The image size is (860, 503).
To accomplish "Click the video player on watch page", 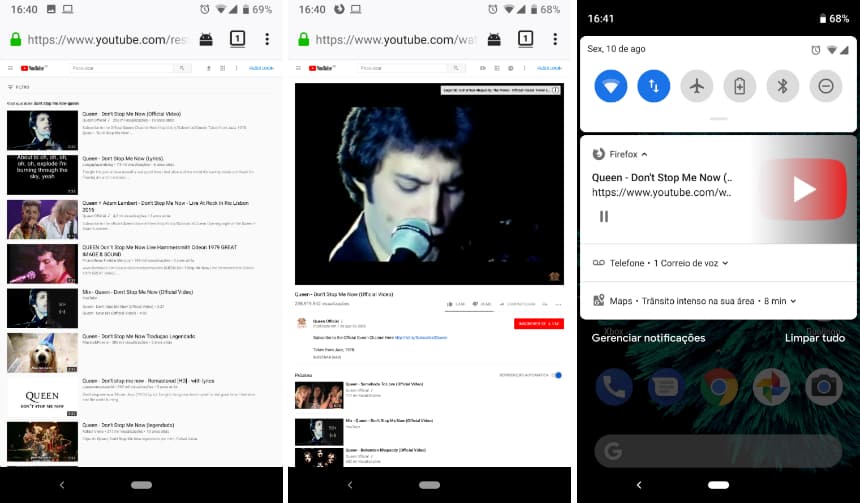I will (429, 184).
